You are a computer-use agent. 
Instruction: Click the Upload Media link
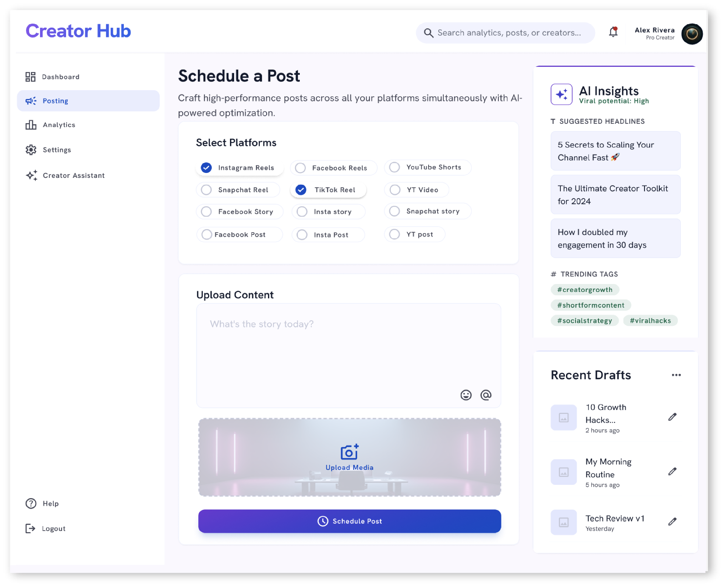point(350,468)
